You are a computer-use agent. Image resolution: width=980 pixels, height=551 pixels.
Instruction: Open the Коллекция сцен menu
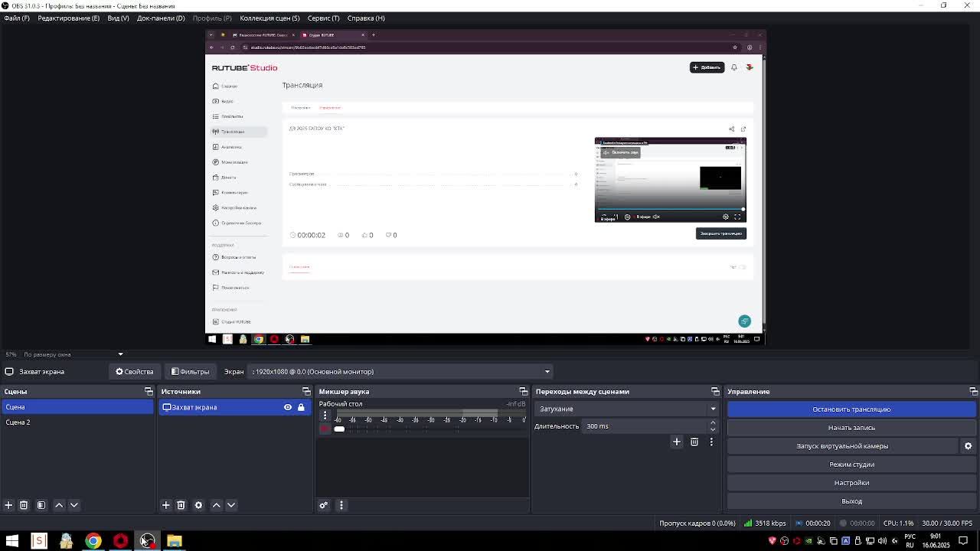pos(269,18)
